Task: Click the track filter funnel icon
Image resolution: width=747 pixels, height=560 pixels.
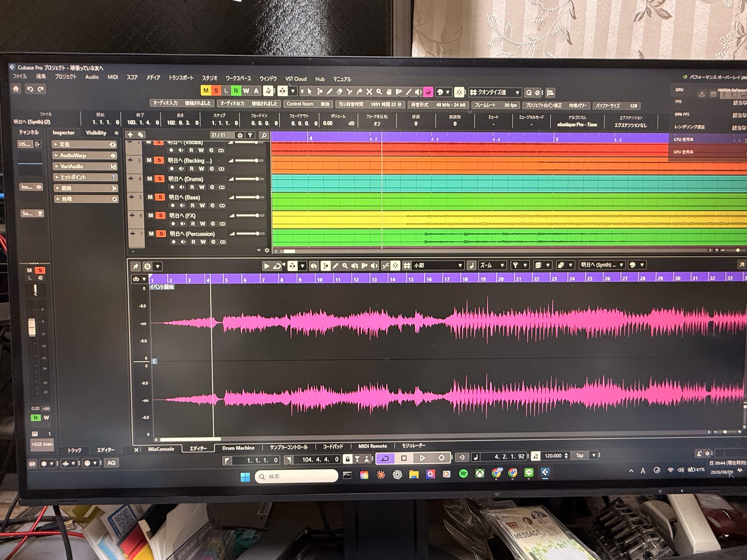Action: pos(250,135)
